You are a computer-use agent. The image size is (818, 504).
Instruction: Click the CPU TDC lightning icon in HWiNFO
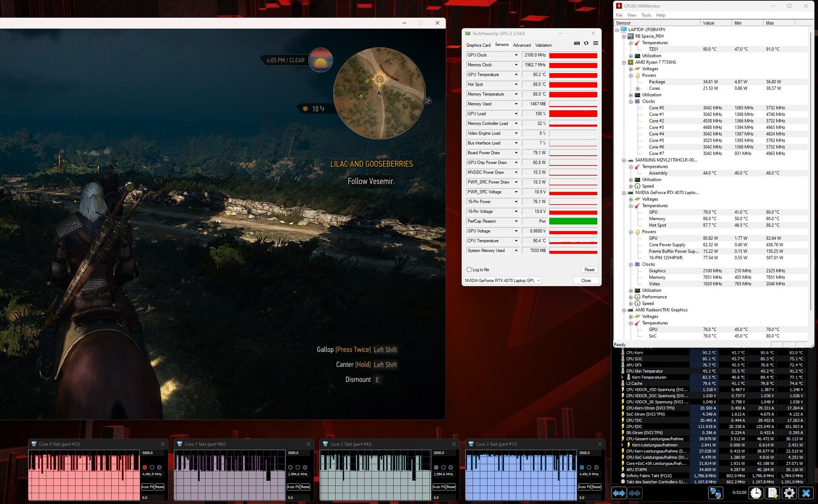coord(623,420)
